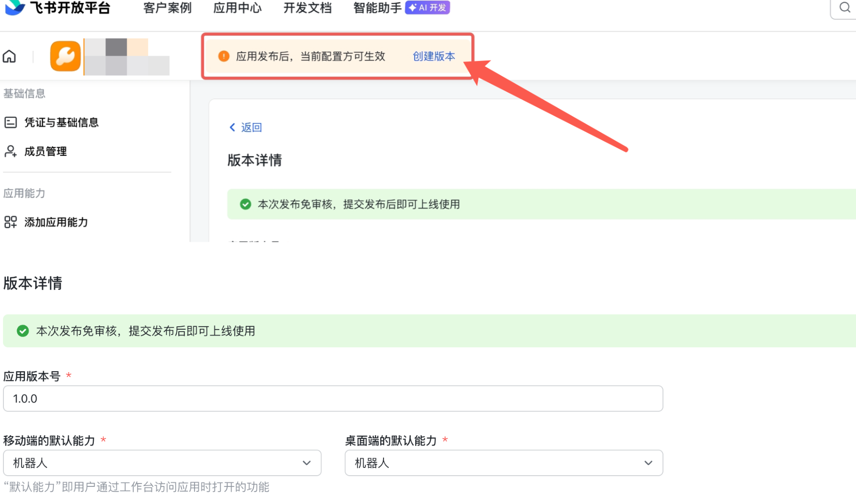This screenshot has width=856, height=504.
Task: Click the 应用发布后，当前配置方可生效 banner text
Action: click(x=311, y=56)
